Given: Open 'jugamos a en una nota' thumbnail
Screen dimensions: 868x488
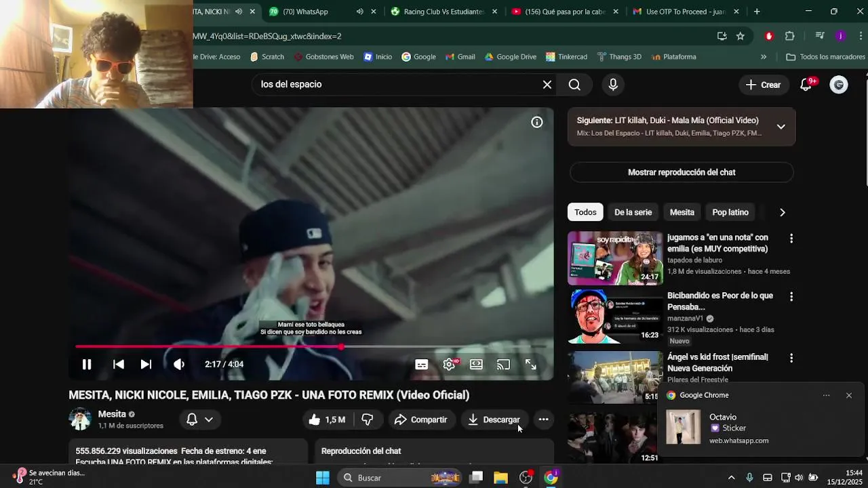Looking at the screenshot, I should [x=615, y=258].
